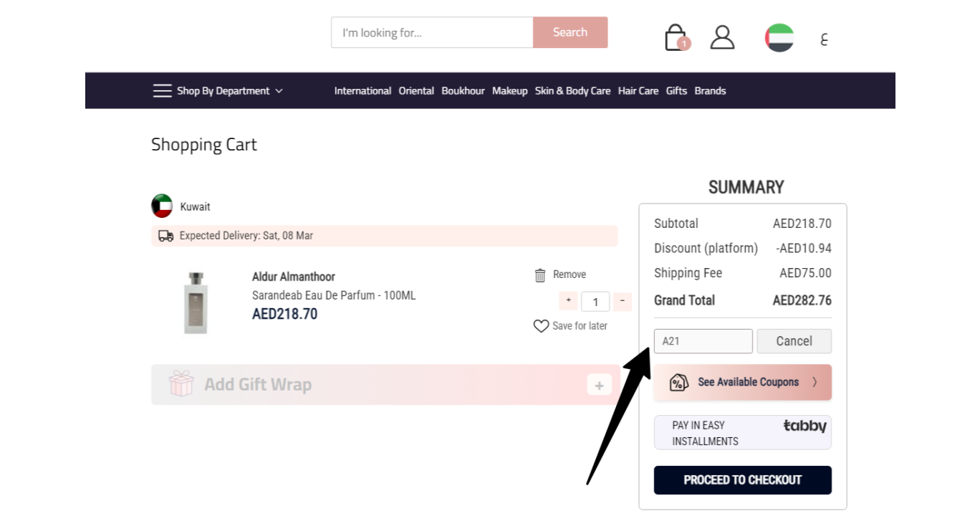This screenshot has width=980, height=516.
Task: Open the user account profile icon
Action: tap(722, 37)
